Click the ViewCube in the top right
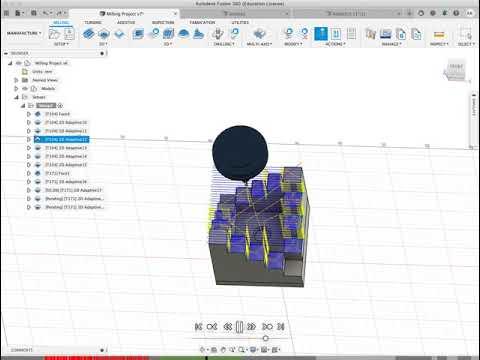Viewport: 480px width, 360px height. coord(455,71)
